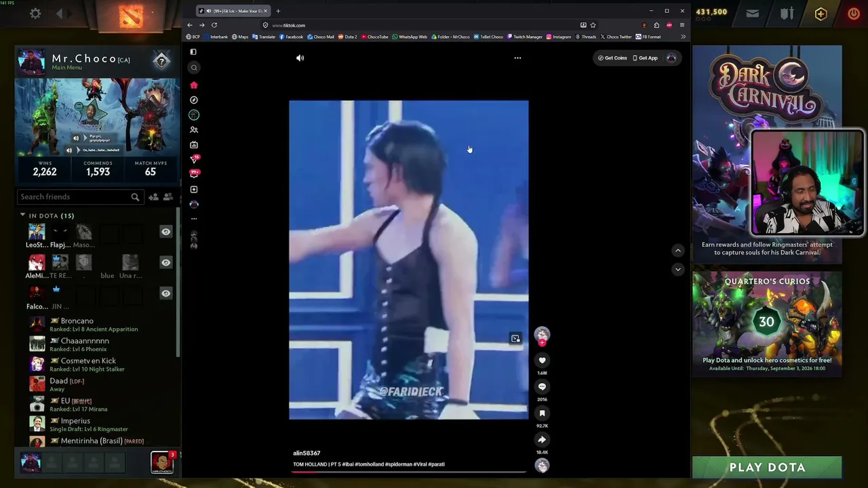Click TikTok upload plus icon

pos(194,190)
